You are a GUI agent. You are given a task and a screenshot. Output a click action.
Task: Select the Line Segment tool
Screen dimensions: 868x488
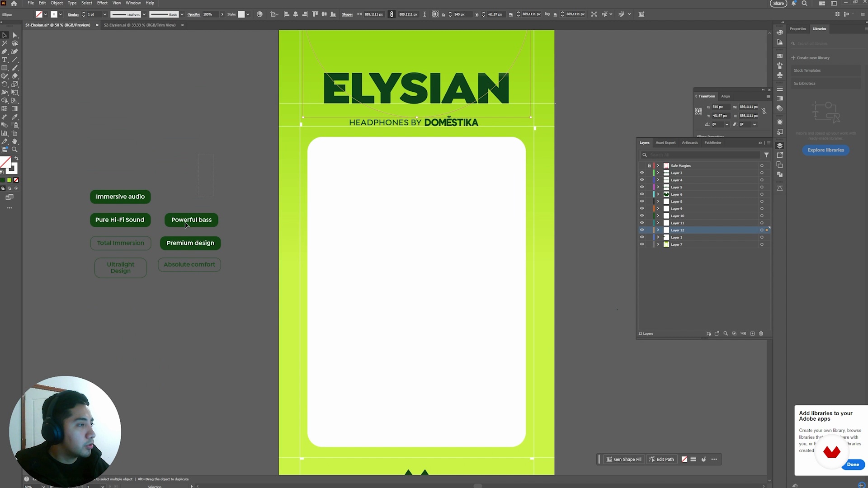(14, 60)
